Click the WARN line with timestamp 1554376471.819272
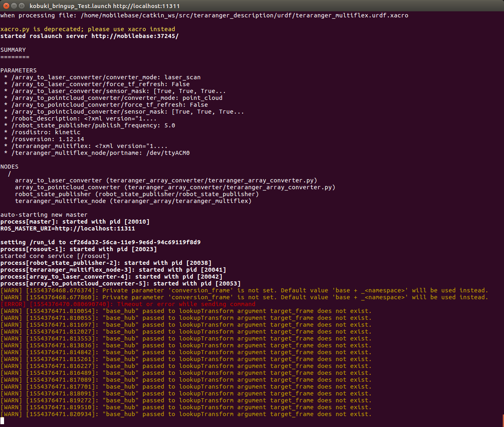The width and height of the screenshot is (504, 427). tap(186, 400)
